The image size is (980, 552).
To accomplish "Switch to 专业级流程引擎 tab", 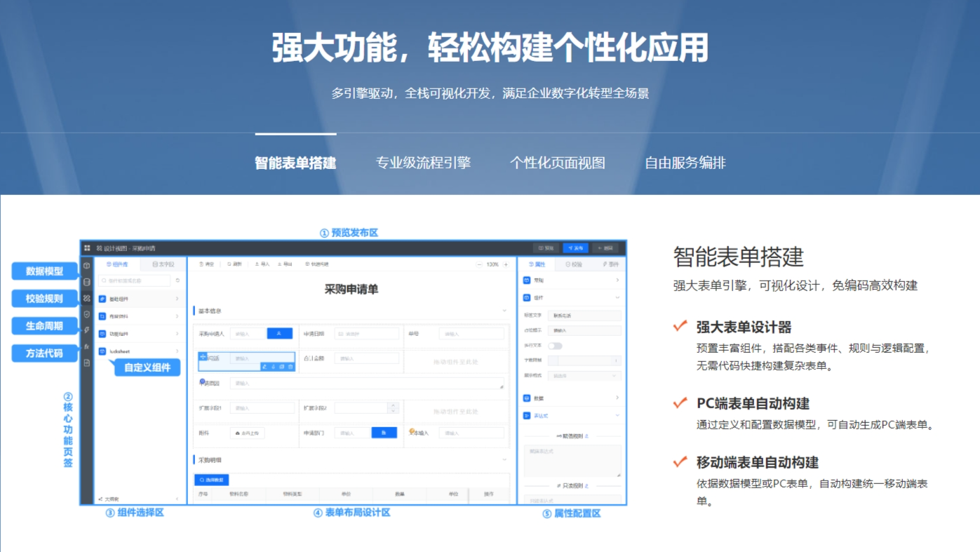I will [423, 163].
